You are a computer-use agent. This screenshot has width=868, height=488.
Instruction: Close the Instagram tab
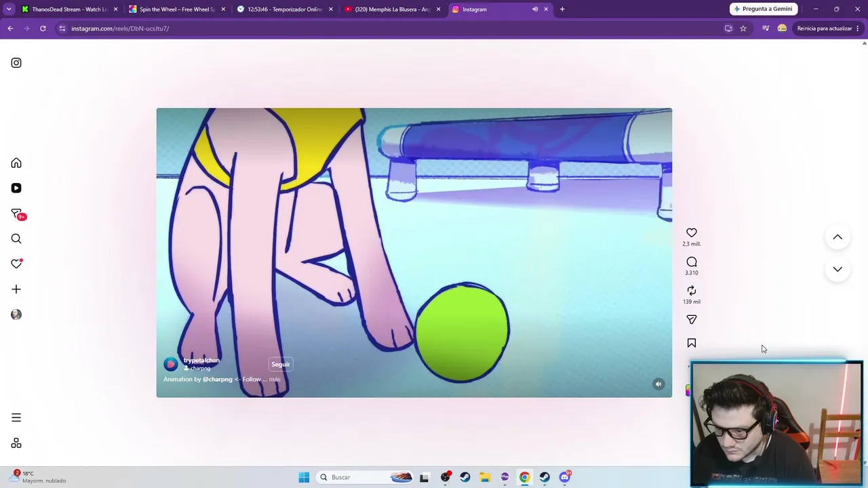click(x=546, y=9)
